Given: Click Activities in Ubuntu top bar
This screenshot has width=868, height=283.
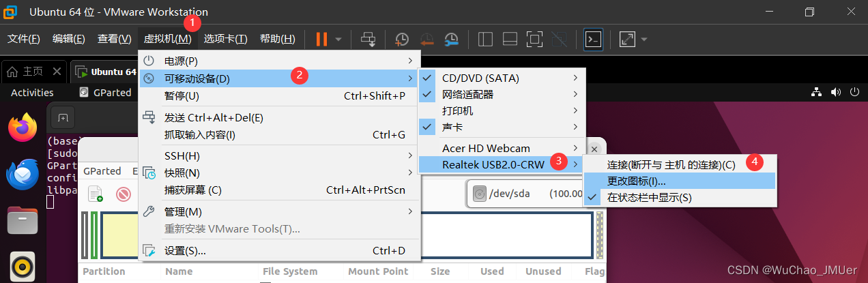Looking at the screenshot, I should [x=32, y=92].
